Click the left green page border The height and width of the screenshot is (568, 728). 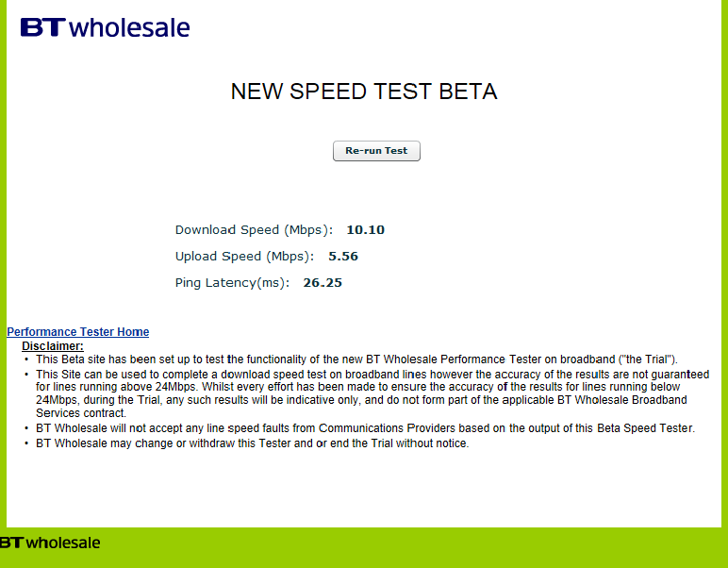(x=3, y=260)
